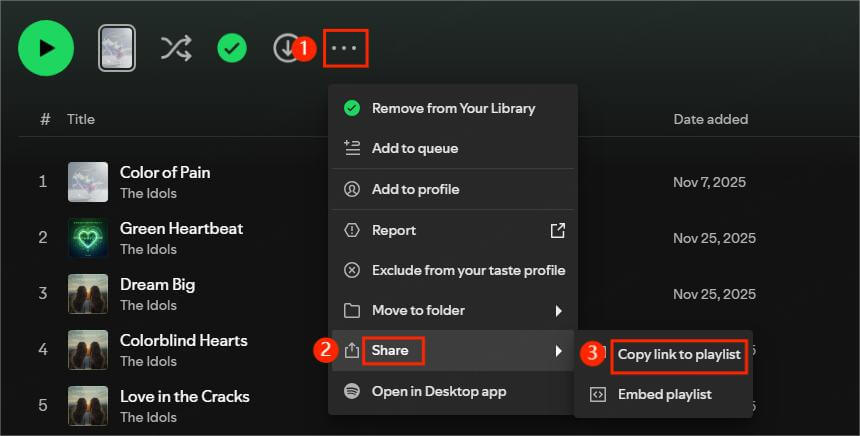This screenshot has width=860, height=436.
Task: Click The Idols artist under Color of Pain
Action: 149,193
